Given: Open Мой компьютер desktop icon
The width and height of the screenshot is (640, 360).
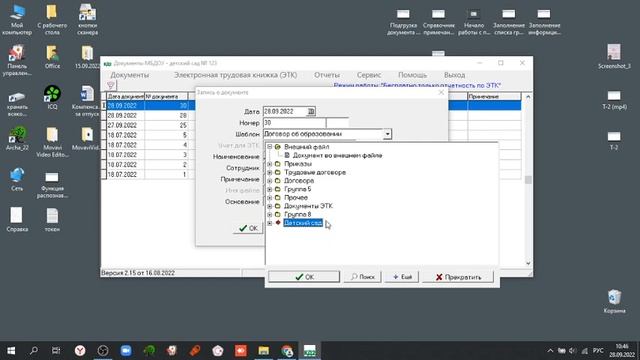Looking at the screenshot, I should (x=17, y=20).
